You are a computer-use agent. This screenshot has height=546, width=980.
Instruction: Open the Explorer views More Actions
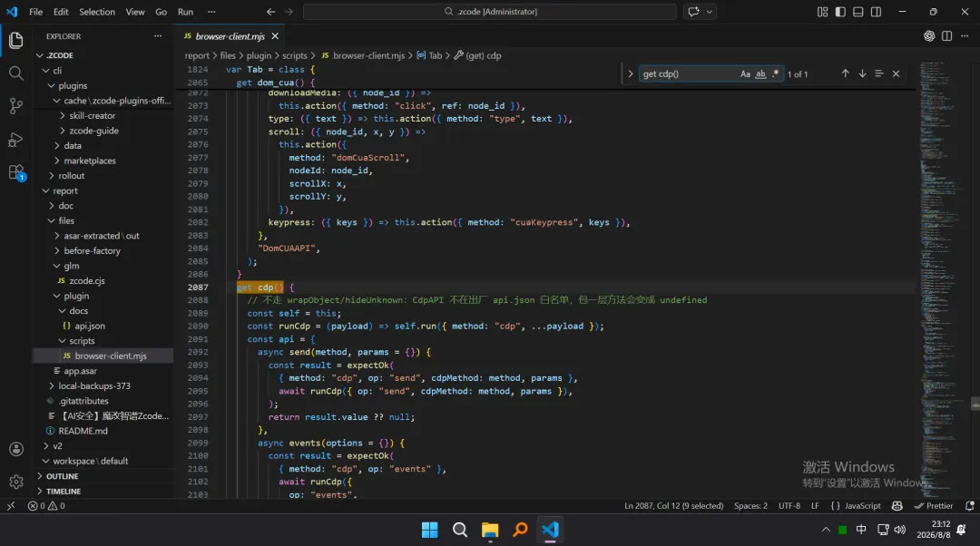point(158,36)
